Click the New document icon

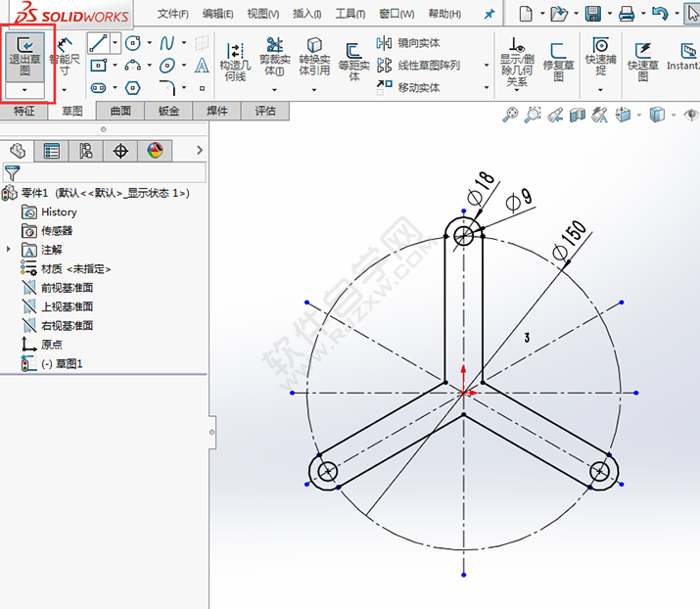pyautogui.click(x=526, y=14)
